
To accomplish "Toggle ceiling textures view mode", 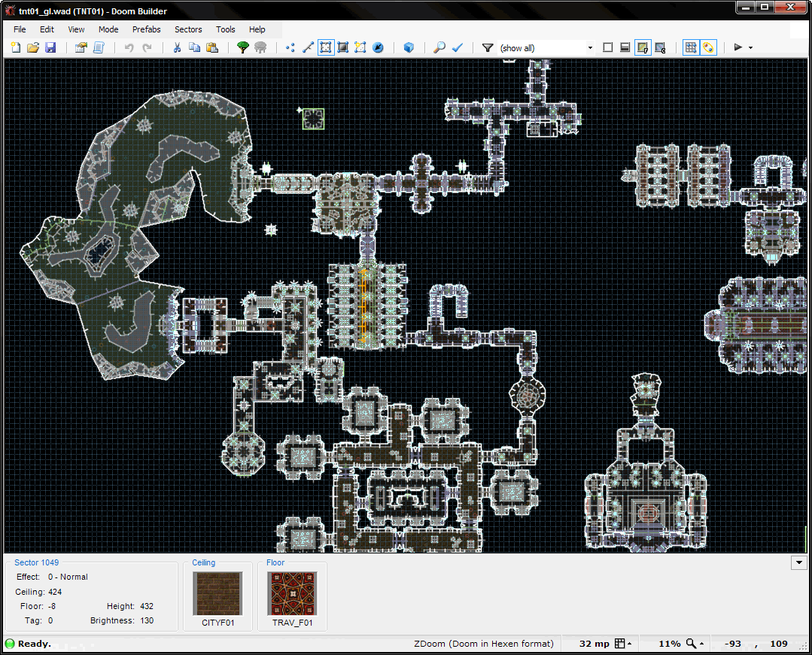I will 660,47.
